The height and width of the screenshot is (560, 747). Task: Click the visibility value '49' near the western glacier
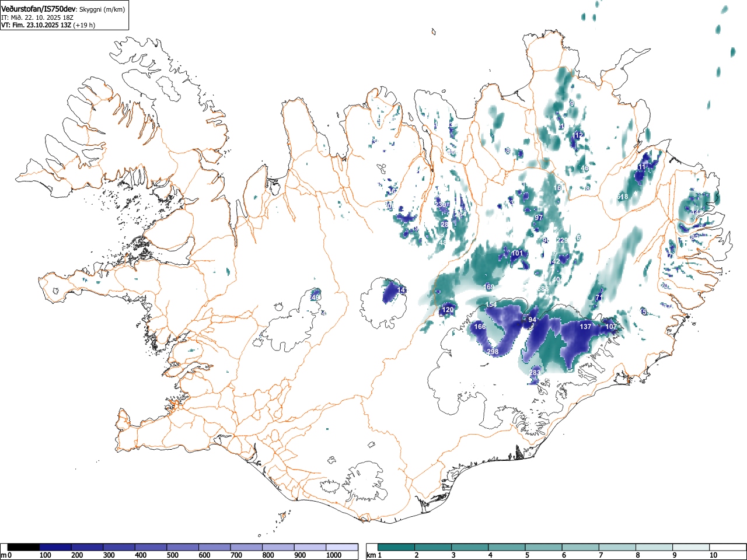pyautogui.click(x=316, y=297)
